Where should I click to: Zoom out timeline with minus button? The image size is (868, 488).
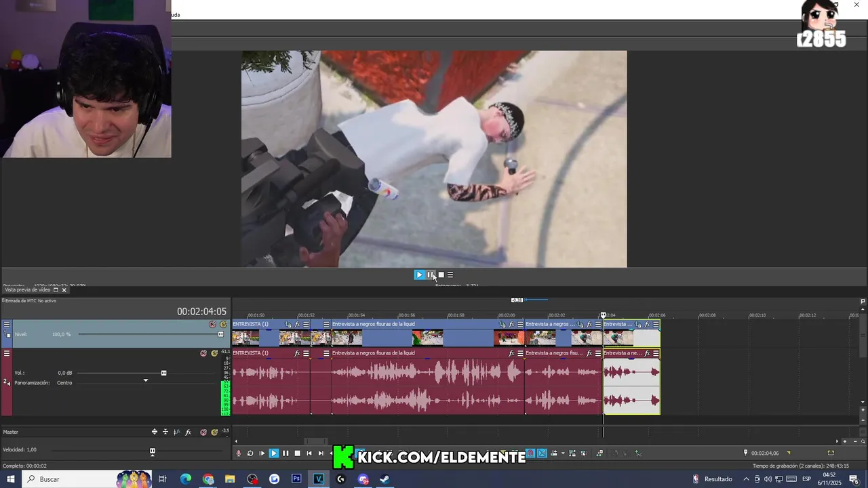point(855,441)
